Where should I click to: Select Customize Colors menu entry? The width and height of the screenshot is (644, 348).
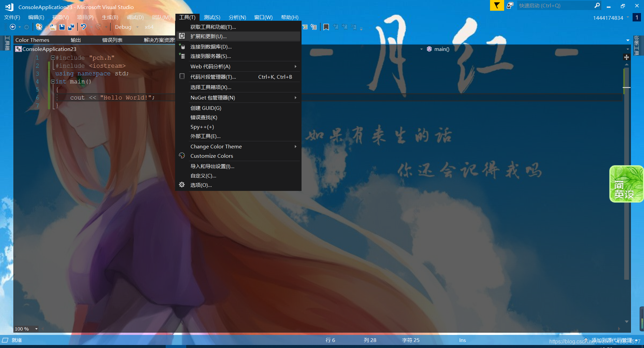click(238, 156)
